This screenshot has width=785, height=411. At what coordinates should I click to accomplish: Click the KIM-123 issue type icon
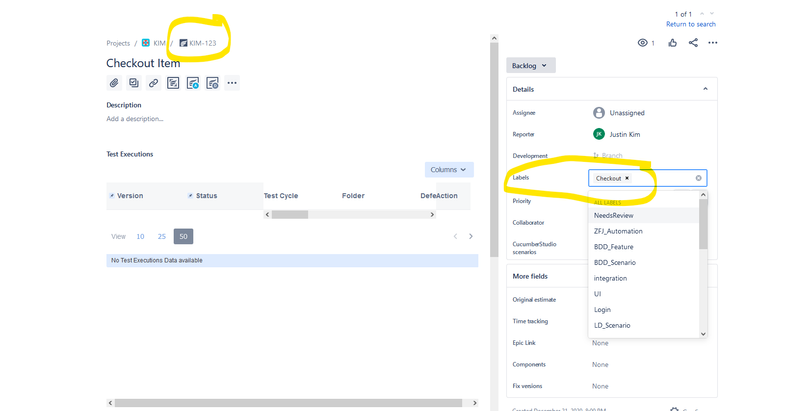tap(183, 43)
